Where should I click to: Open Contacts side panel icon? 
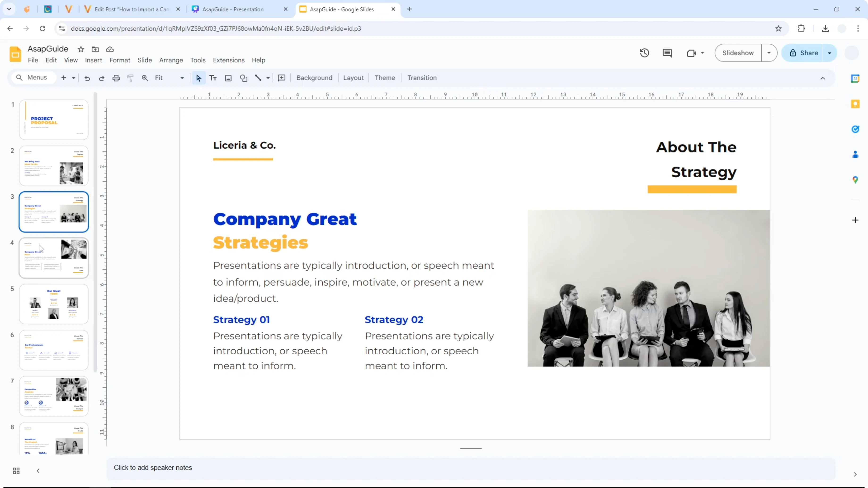click(855, 155)
